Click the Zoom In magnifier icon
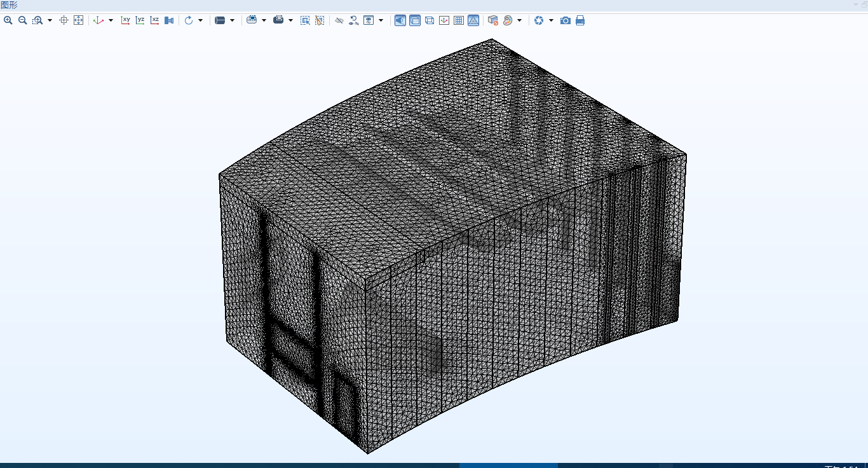 click(x=8, y=20)
